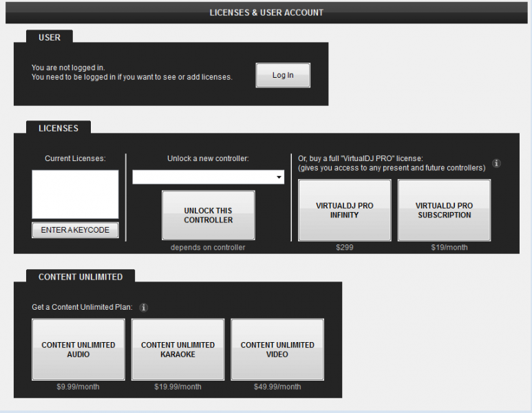
Task: Select the USER tab header
Action: (x=50, y=37)
